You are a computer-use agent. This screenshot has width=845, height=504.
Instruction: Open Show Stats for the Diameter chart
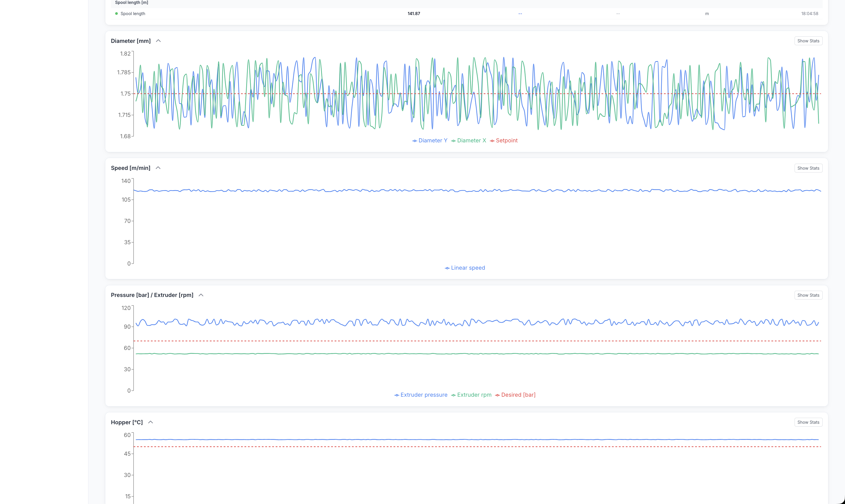coord(808,41)
